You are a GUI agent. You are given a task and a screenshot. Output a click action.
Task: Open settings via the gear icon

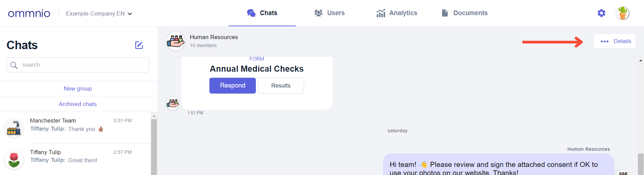601,13
